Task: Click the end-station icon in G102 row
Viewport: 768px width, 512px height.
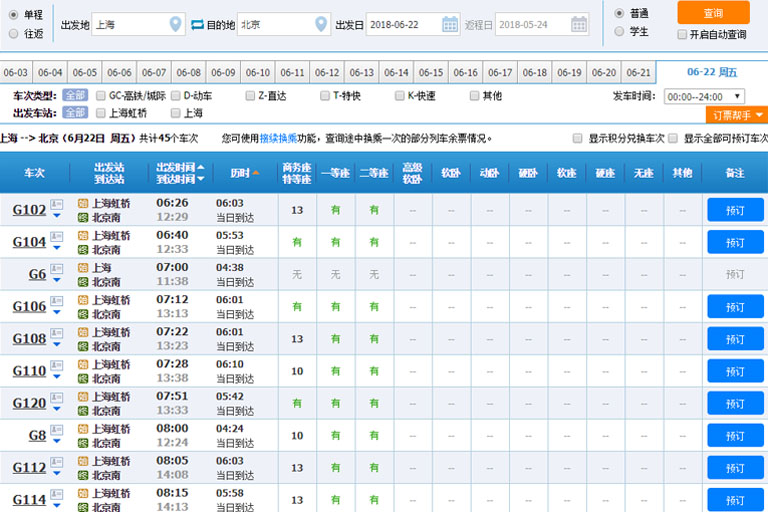Action: pyautogui.click(x=83, y=218)
